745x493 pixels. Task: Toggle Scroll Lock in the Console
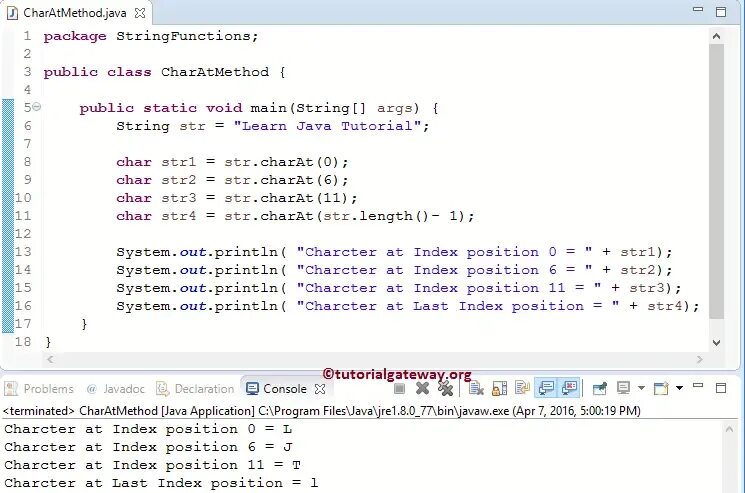pyautogui.click(x=499, y=389)
